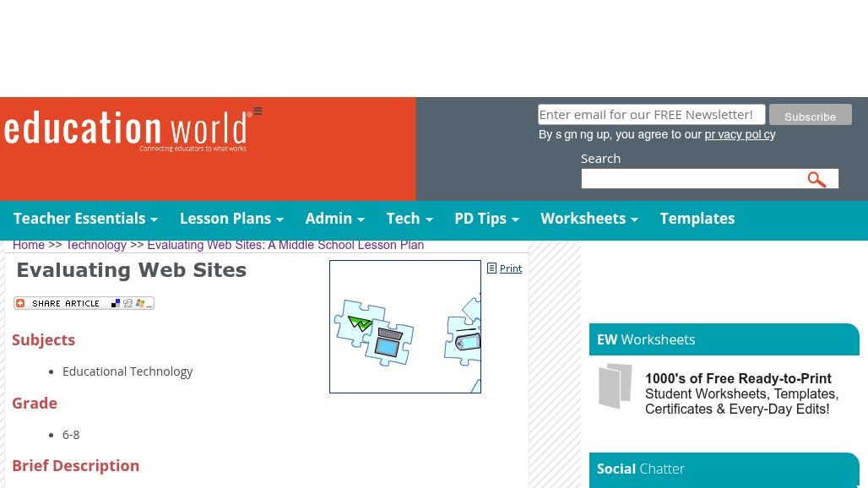Open the Admin menu

[328, 218]
